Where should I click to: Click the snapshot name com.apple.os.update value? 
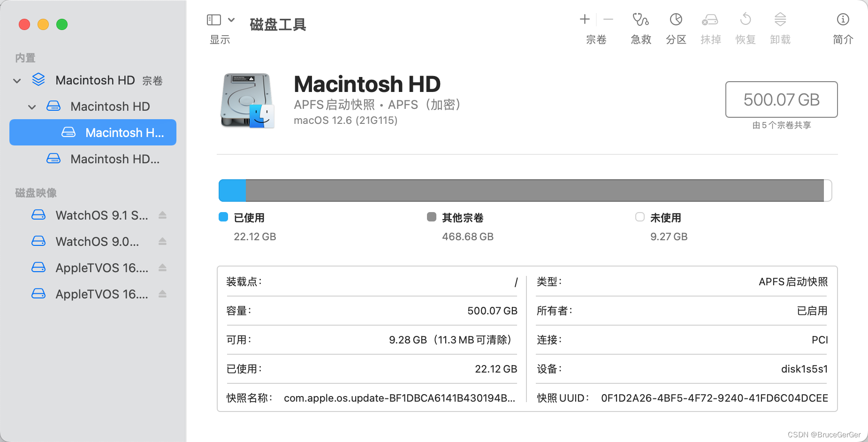tap(400, 398)
